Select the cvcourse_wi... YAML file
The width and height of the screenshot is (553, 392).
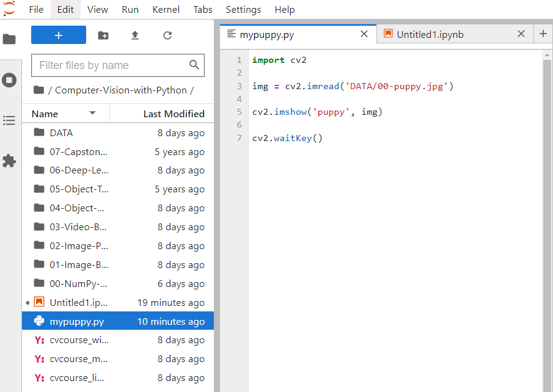click(x=118, y=340)
